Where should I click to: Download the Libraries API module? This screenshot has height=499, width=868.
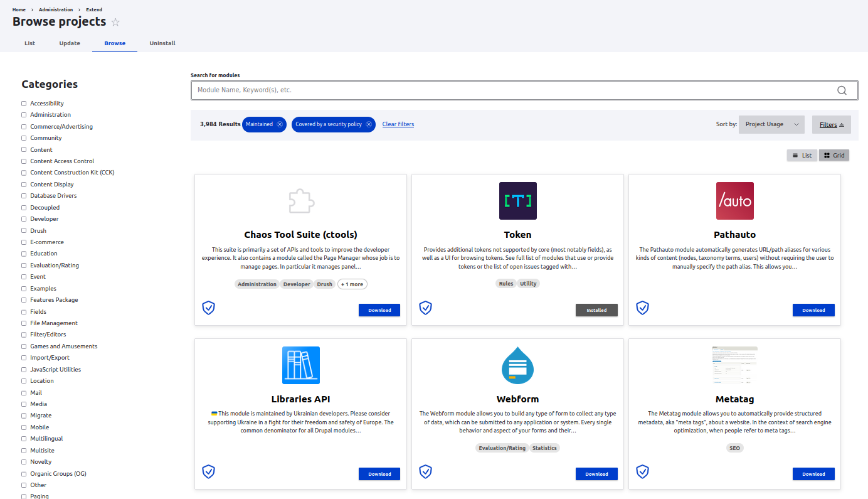point(379,474)
